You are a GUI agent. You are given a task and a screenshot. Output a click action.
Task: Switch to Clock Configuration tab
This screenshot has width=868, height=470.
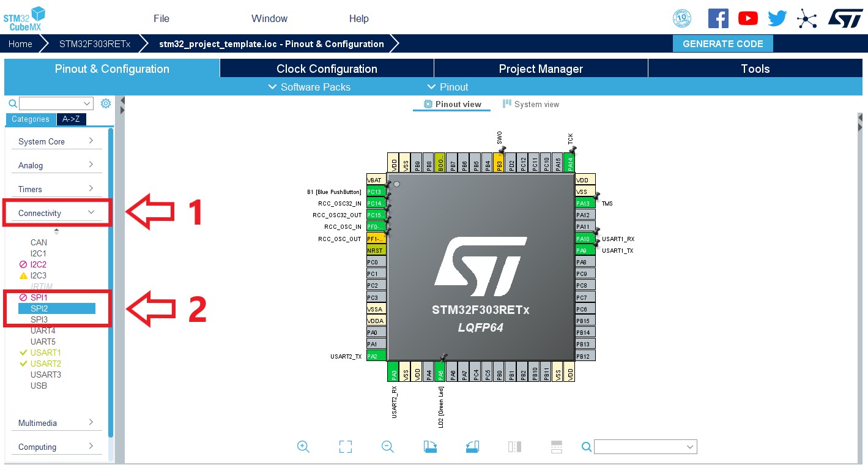[x=327, y=69]
